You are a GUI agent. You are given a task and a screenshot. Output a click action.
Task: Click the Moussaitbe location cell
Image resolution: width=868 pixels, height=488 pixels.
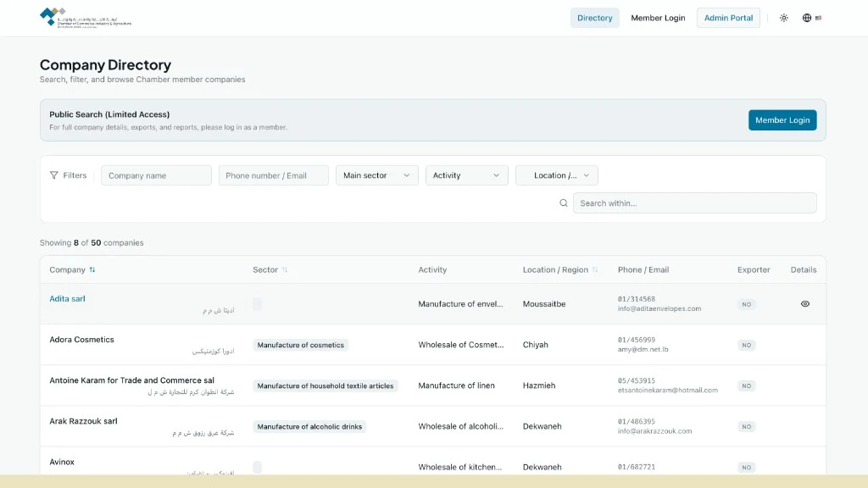pyautogui.click(x=544, y=304)
